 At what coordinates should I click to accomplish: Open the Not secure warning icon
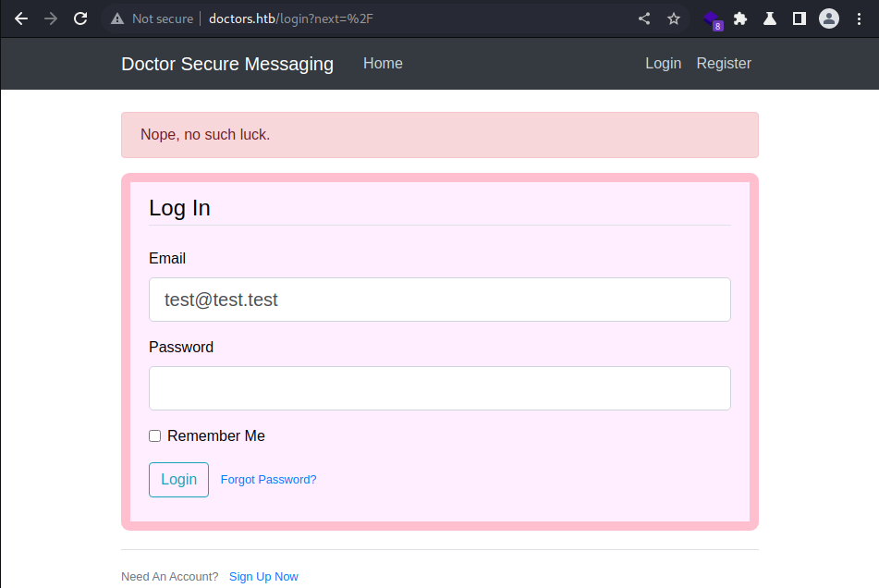(x=117, y=19)
